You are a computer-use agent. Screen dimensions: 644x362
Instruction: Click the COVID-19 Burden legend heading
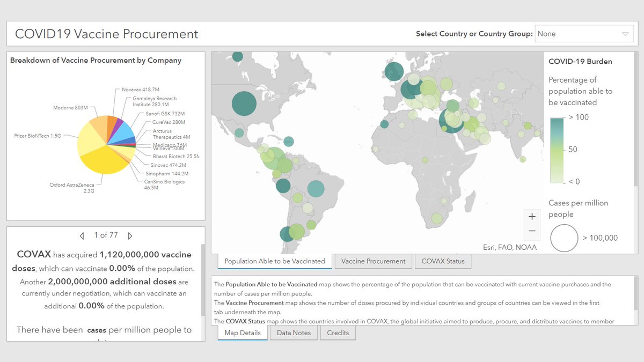(x=580, y=61)
